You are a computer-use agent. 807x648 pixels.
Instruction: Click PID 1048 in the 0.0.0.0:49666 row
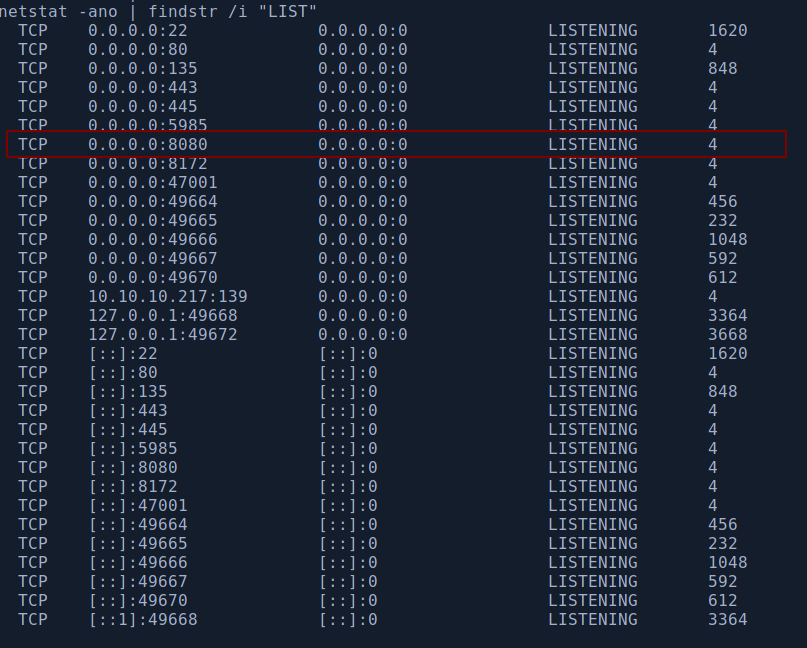[727, 239]
